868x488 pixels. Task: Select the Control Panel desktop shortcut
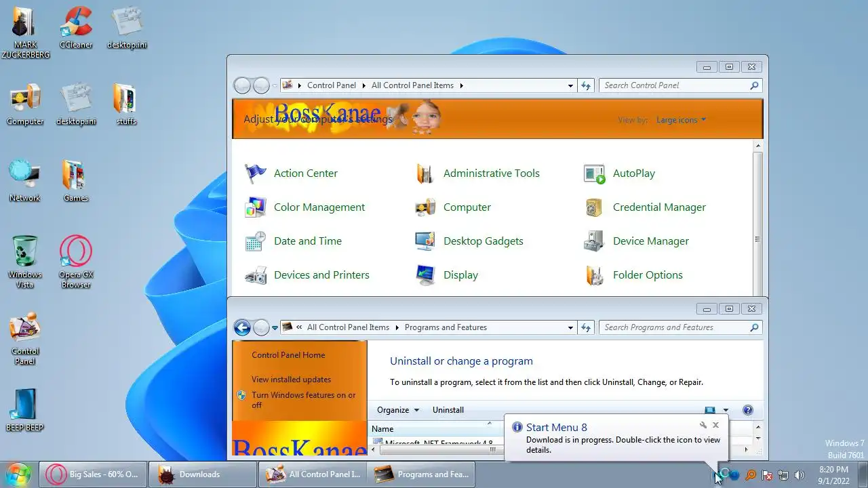25,338
